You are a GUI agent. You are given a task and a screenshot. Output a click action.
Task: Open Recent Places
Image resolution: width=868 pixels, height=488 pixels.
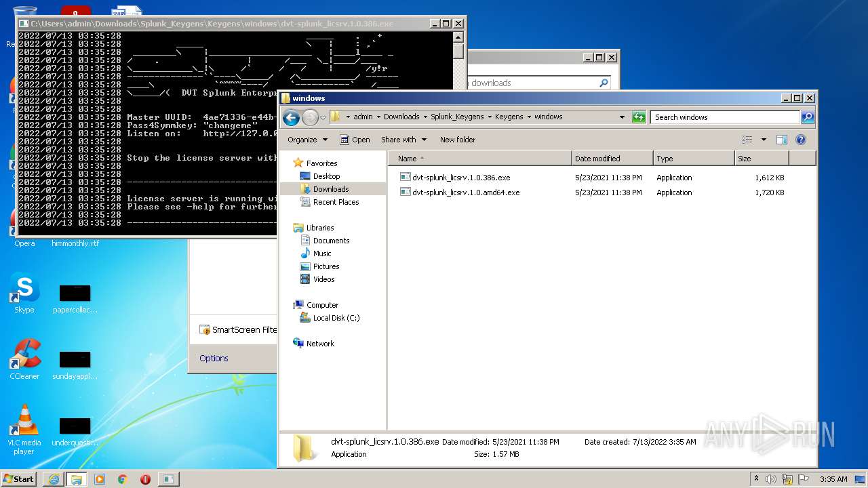(x=336, y=202)
